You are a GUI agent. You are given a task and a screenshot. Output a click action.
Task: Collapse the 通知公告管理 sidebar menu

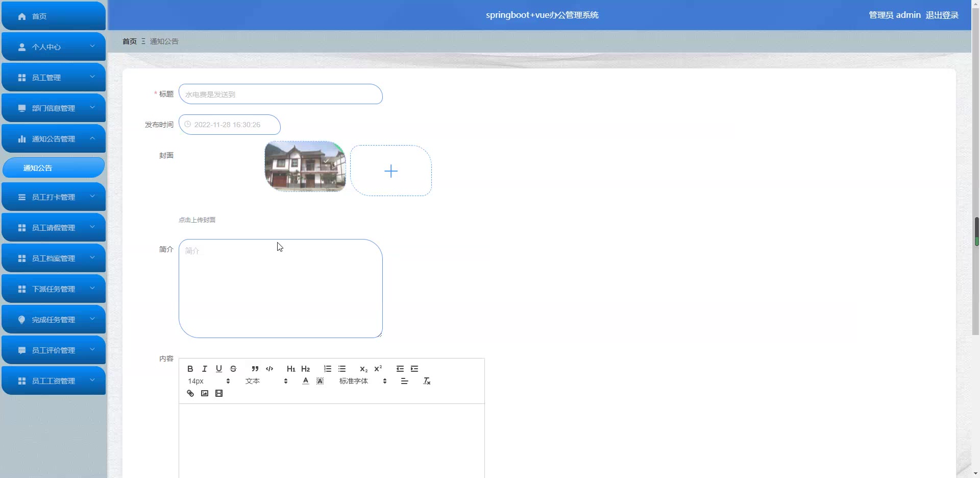coord(54,138)
